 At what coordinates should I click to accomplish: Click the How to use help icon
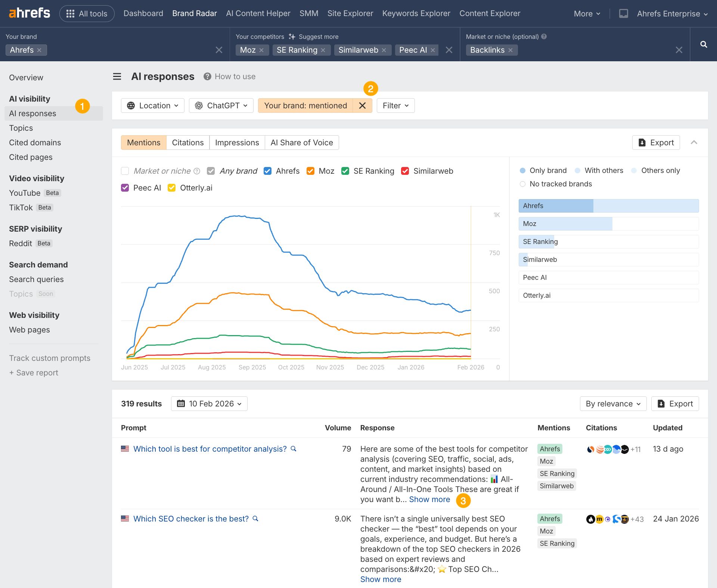(207, 76)
